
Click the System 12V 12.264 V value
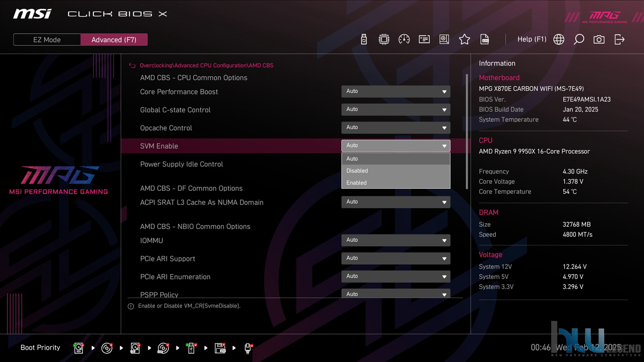(575, 267)
